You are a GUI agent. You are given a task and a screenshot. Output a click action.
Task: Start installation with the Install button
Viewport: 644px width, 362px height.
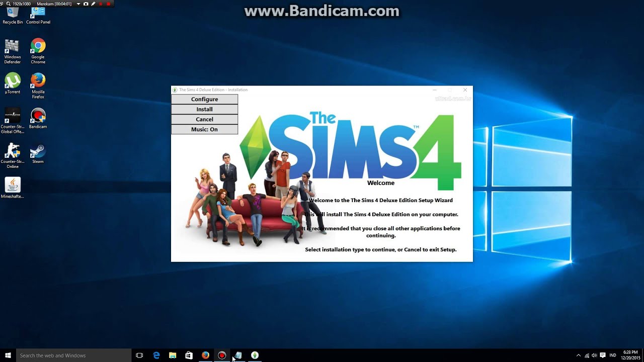[x=204, y=109]
